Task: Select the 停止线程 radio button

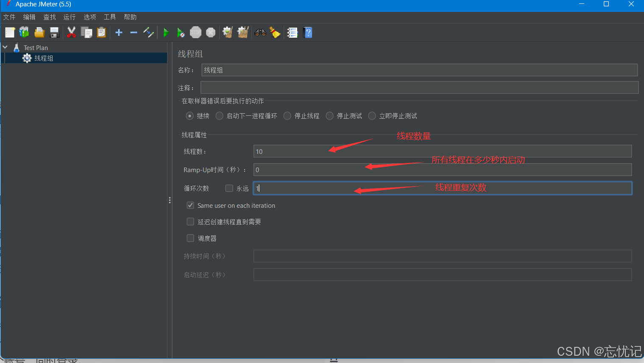Action: click(287, 116)
